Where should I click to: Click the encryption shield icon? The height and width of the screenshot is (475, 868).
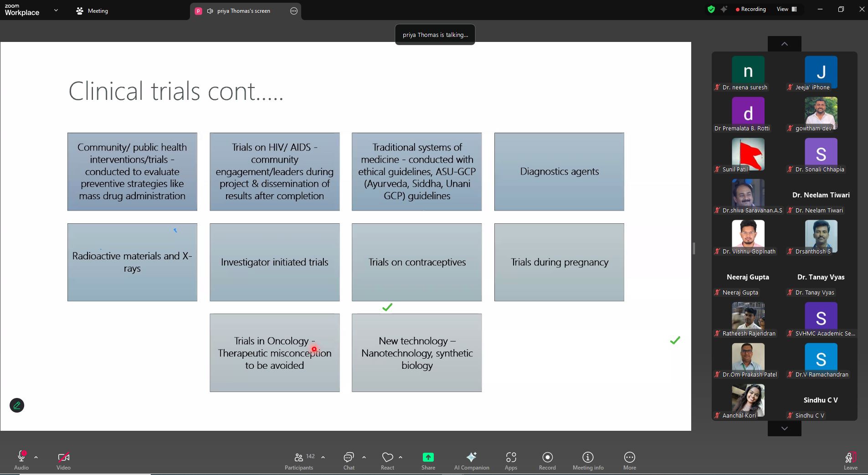pos(711,9)
